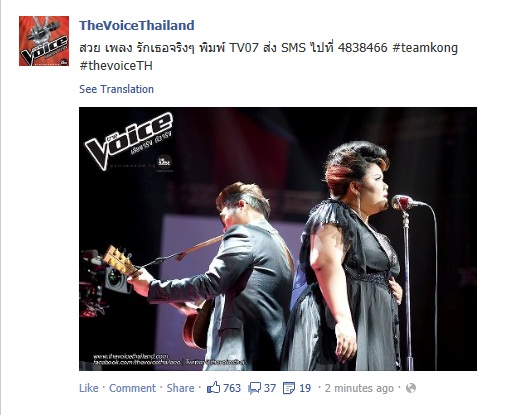Like this post
This screenshot has height=415, width=516.
coord(89,388)
